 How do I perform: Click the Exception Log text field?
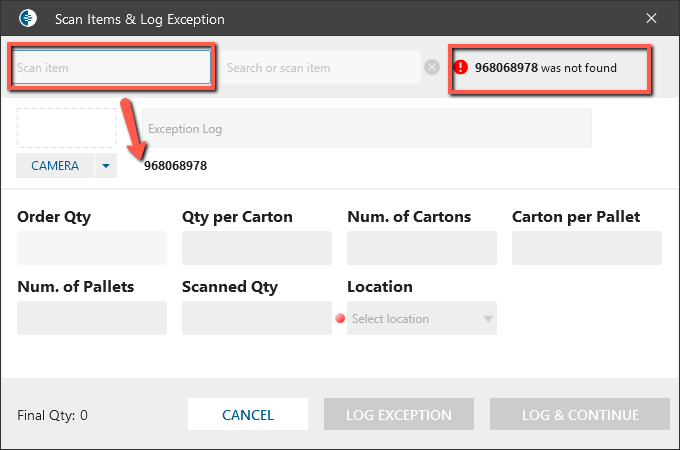pos(366,129)
